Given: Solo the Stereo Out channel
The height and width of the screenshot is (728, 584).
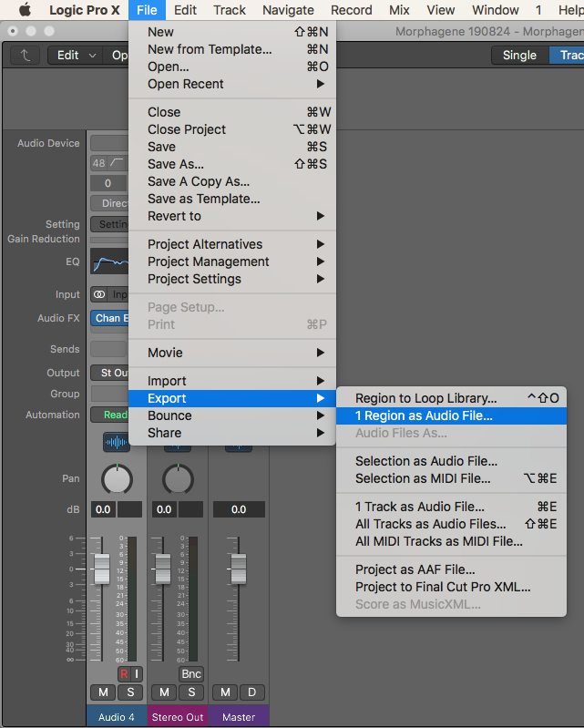Looking at the screenshot, I should pyautogui.click(x=191, y=692).
